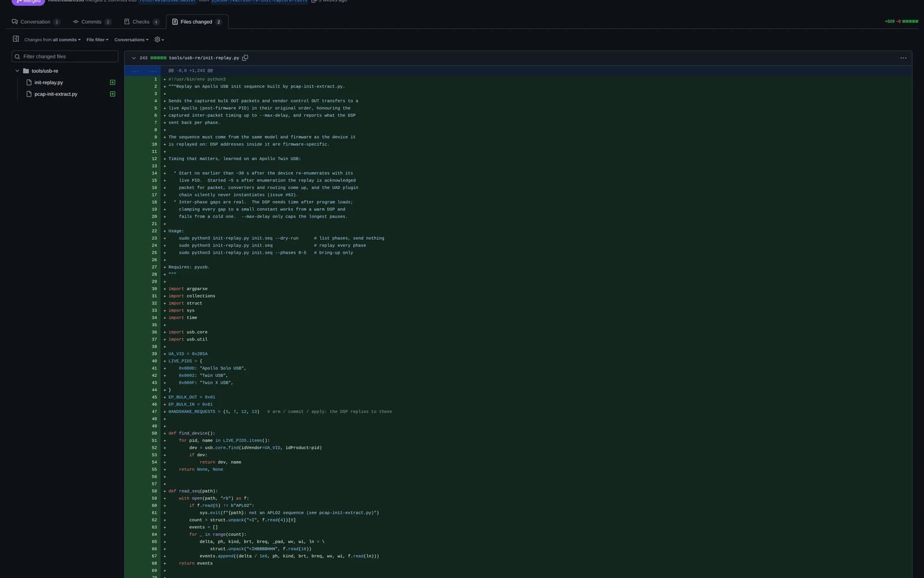Select init-replay.py in the file tree
Viewport: 924px width, 578px height.
click(x=49, y=83)
